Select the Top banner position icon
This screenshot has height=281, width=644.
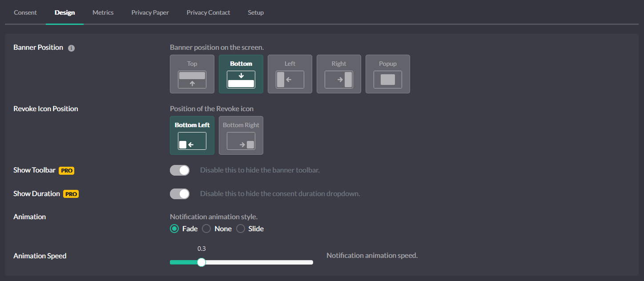pyautogui.click(x=192, y=74)
